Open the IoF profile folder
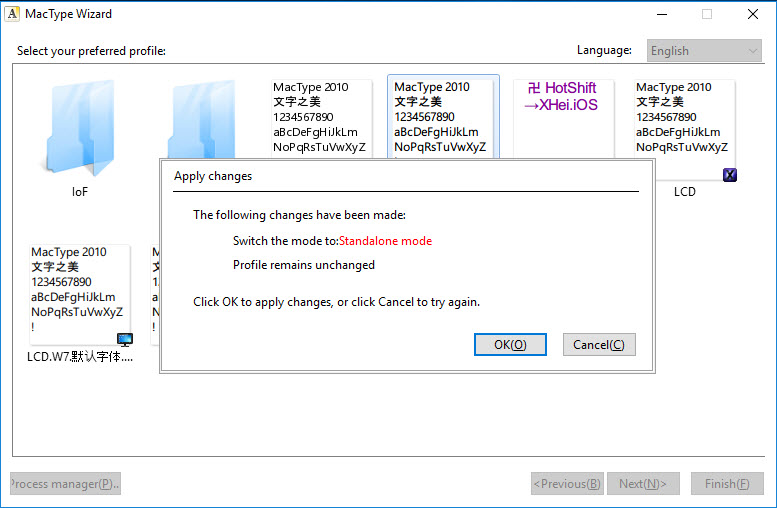The image size is (777, 508). point(80,128)
